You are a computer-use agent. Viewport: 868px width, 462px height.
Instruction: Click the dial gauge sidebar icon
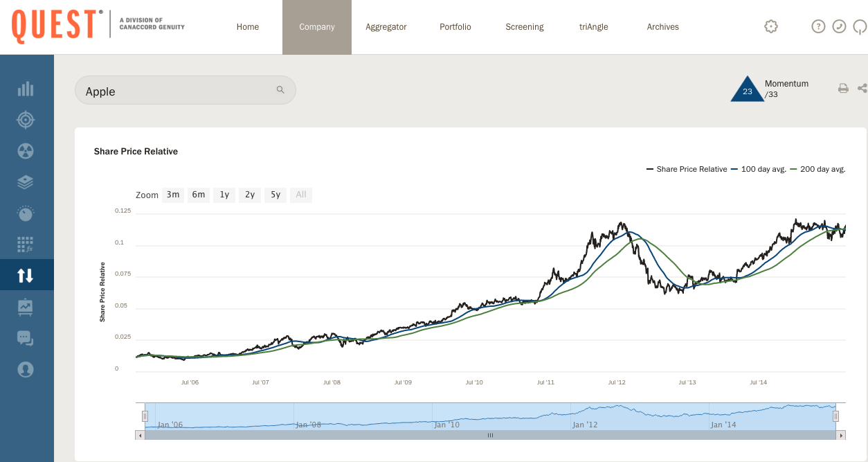point(26,213)
